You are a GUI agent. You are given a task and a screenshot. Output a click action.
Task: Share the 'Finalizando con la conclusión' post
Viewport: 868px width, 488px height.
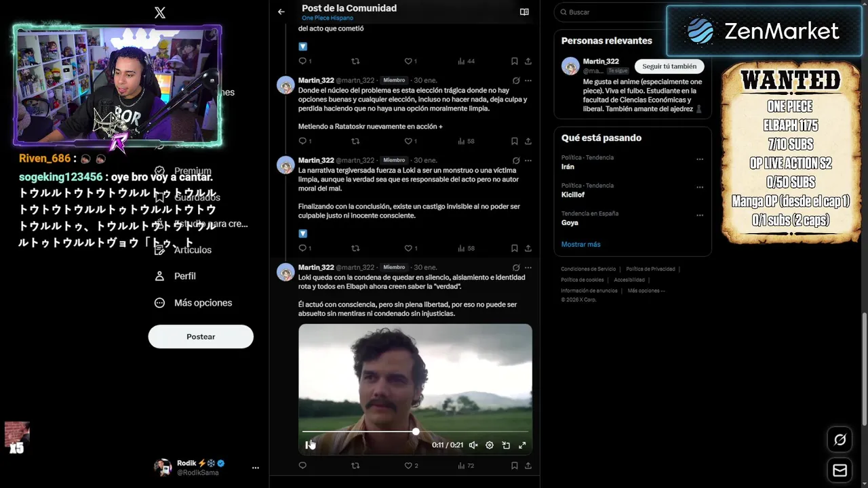click(x=528, y=248)
